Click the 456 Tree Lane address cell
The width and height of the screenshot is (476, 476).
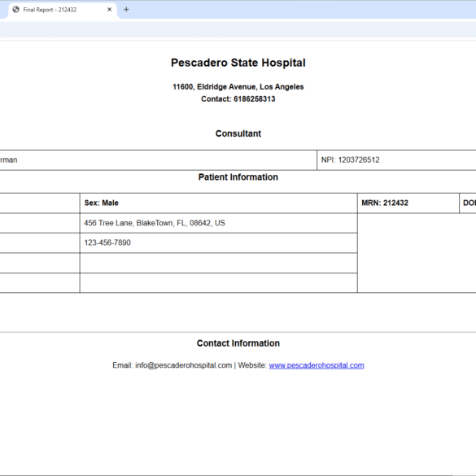[219, 223]
